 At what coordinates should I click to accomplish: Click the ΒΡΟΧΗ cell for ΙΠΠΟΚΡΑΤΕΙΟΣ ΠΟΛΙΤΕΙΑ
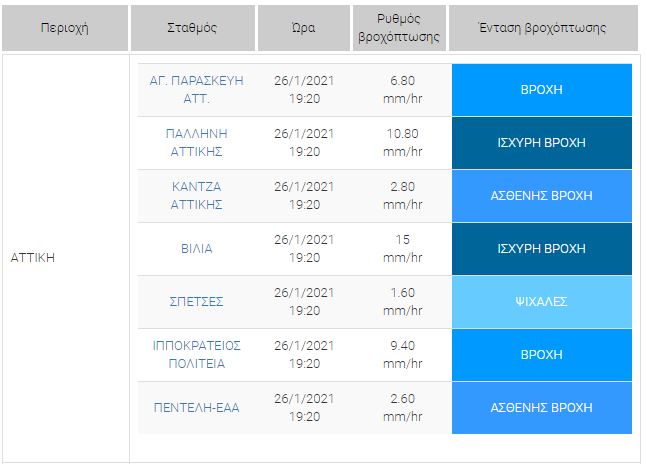point(542,354)
